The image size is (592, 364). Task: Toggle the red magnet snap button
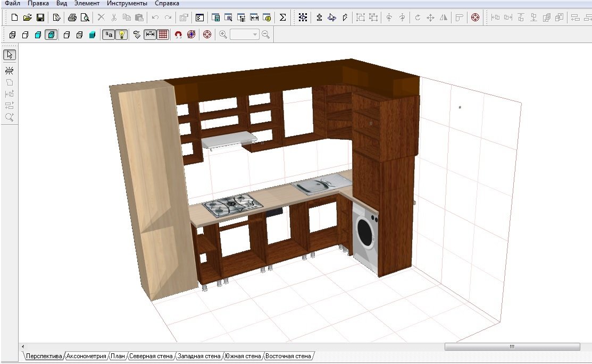click(x=178, y=35)
